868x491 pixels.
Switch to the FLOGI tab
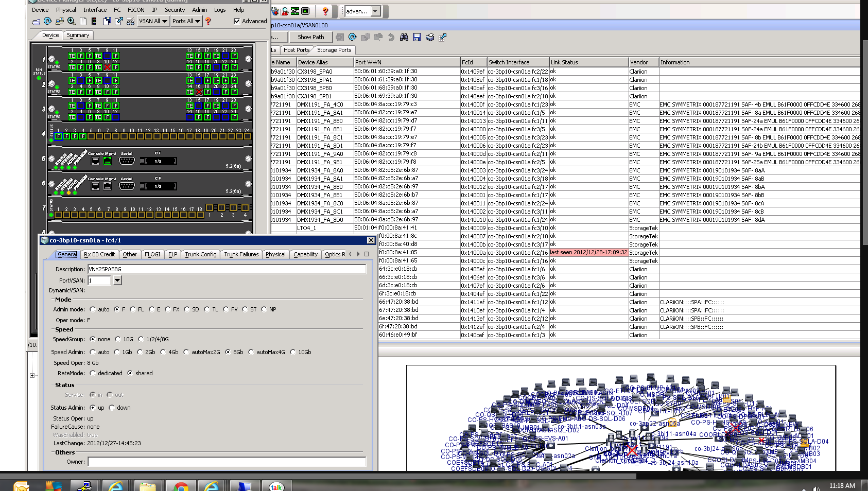(152, 254)
